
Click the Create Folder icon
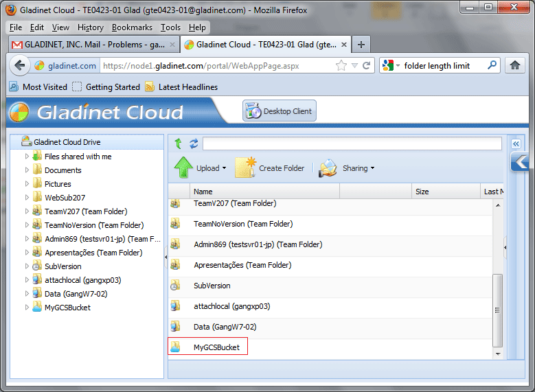coord(245,168)
